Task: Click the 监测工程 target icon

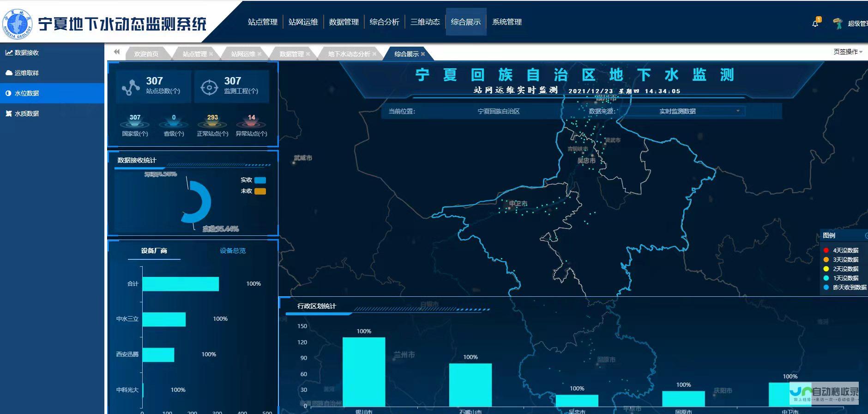Action: click(x=209, y=87)
